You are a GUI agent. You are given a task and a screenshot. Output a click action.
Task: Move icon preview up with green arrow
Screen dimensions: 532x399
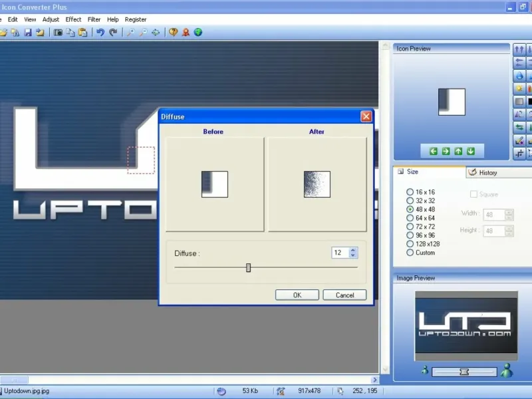[458, 152]
